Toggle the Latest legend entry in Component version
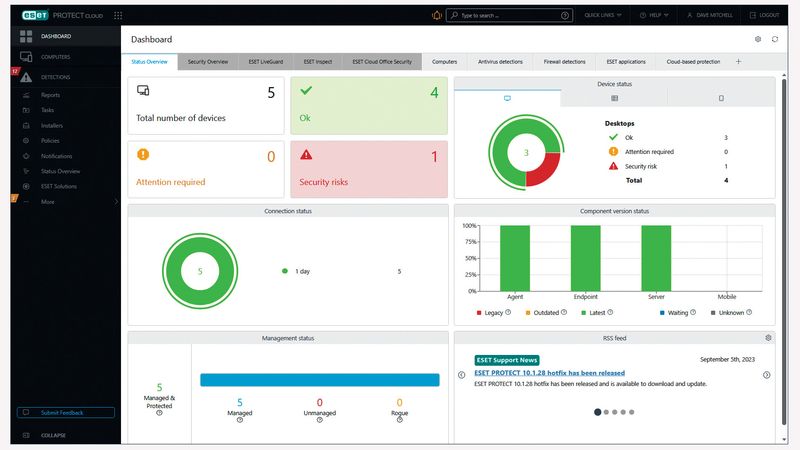 click(x=597, y=313)
